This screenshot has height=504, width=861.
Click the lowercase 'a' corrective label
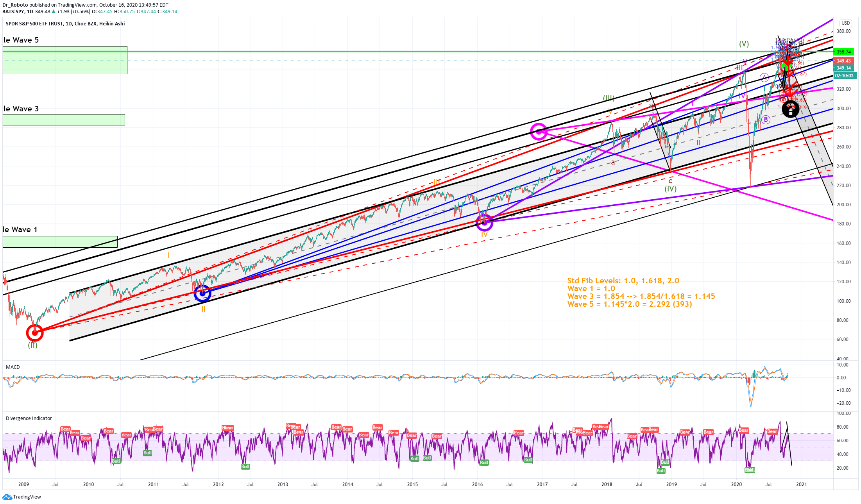click(x=613, y=162)
